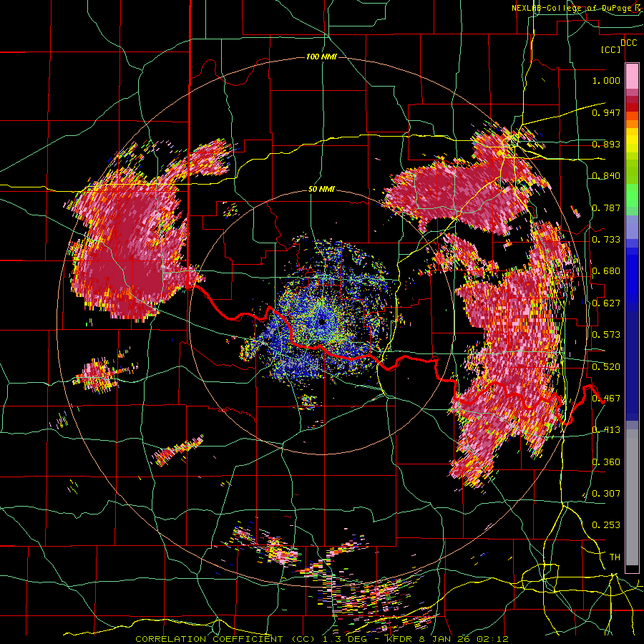644x644 pixels.
Task: Select the 0.680 scale value
Action: pyautogui.click(x=606, y=271)
